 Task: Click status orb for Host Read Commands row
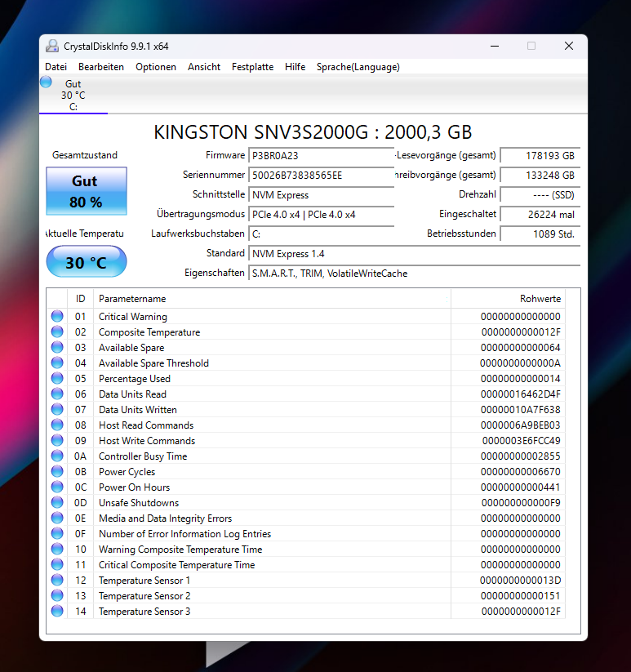[x=57, y=425]
